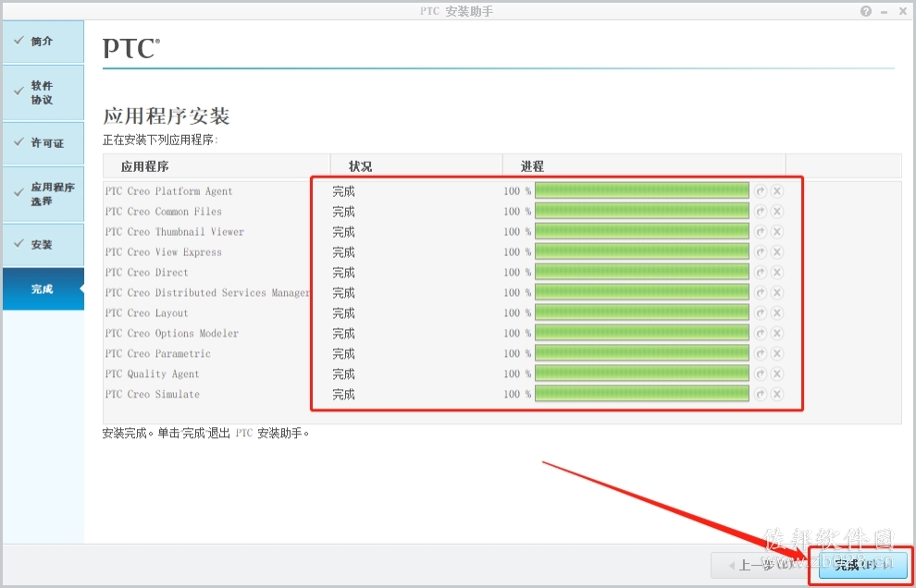Click the retry icon for PTC Creo Parametric
The width and height of the screenshot is (916, 588).
point(760,353)
